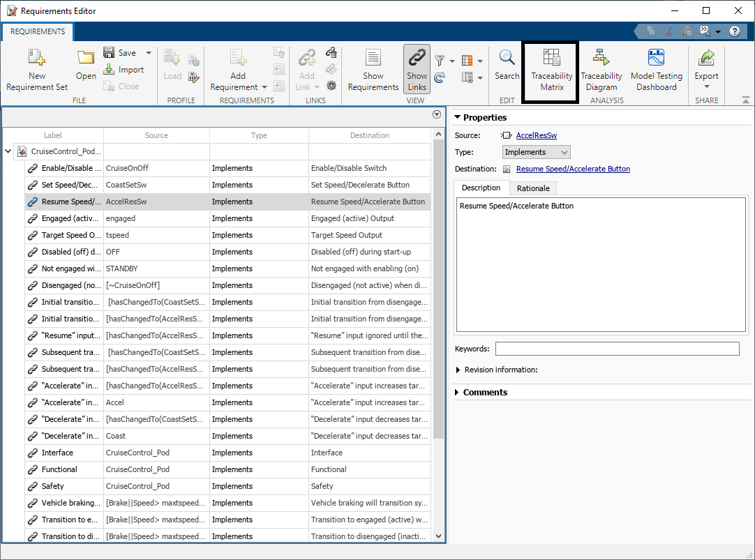Click the Keywords input field
This screenshot has height=560, width=755.
[x=617, y=349]
